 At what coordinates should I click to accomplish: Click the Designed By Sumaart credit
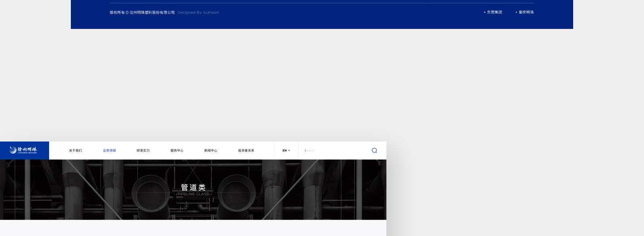[198, 12]
